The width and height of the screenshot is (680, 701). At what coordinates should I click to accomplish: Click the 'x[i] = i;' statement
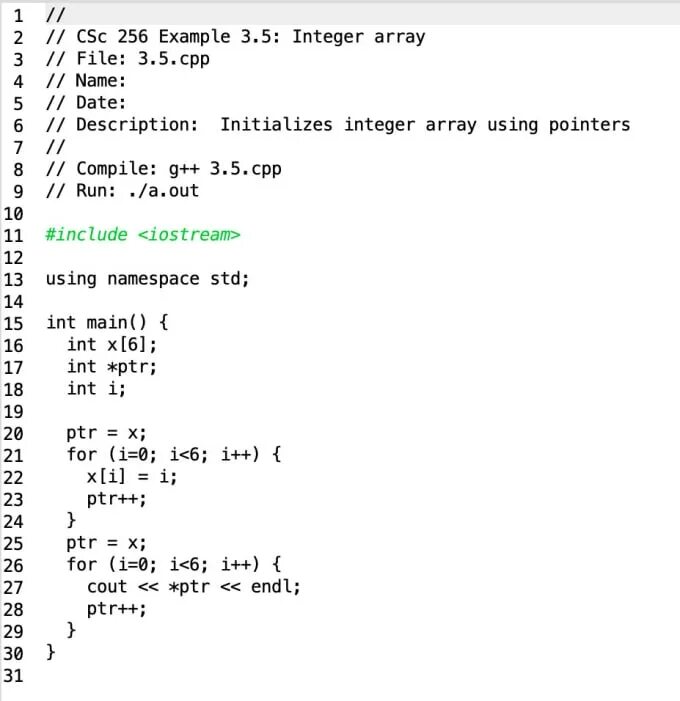coord(132,477)
